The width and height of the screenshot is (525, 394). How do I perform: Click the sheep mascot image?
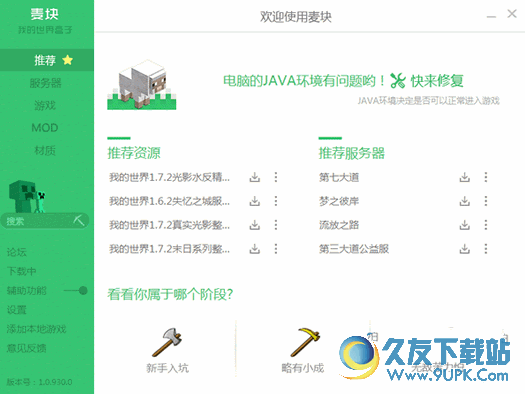(142, 85)
